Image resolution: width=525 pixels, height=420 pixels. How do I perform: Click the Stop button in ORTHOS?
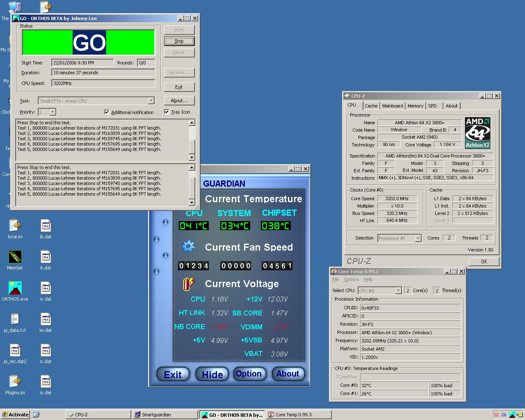179,41
